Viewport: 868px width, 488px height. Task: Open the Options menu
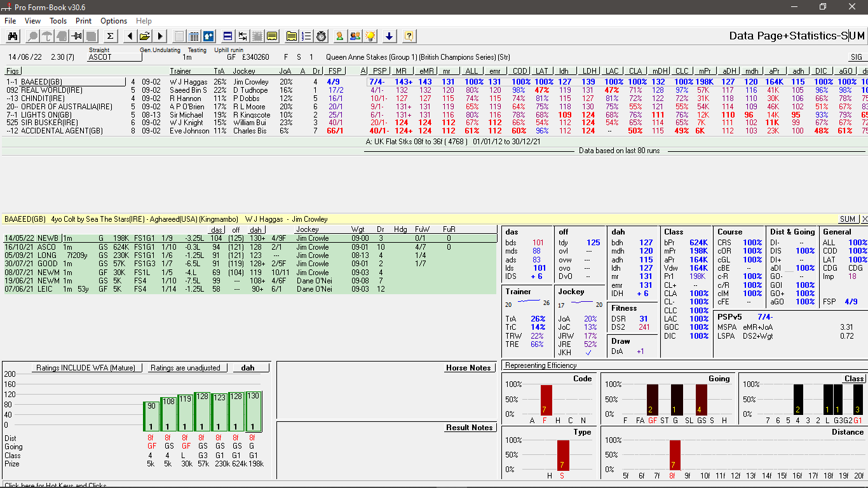[x=114, y=21]
